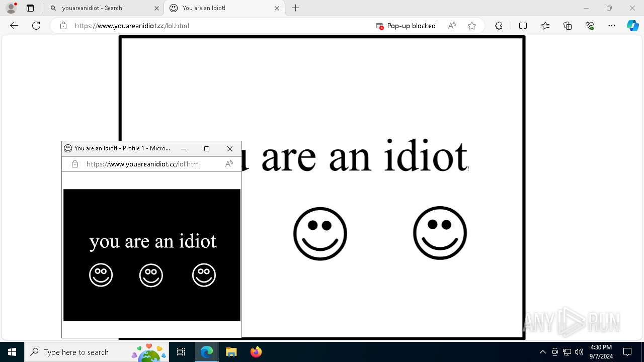
Task: View site information lock icon in main window
Action: [x=63, y=26]
